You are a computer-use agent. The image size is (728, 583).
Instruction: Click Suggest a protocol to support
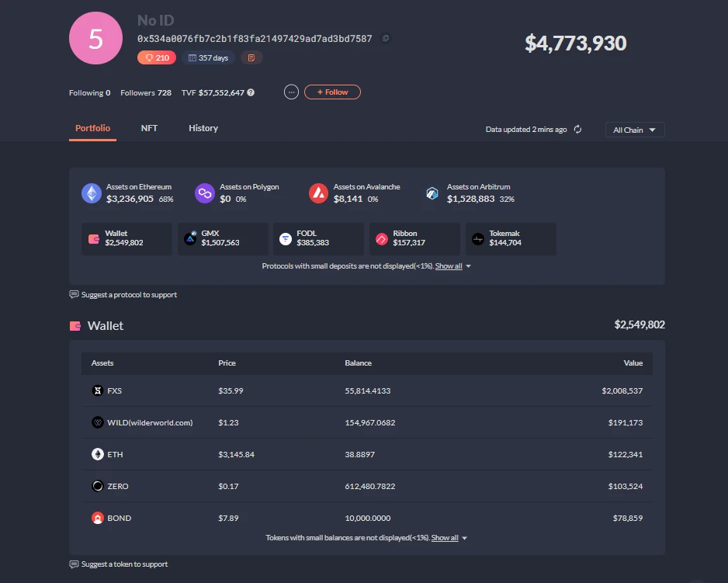click(129, 294)
